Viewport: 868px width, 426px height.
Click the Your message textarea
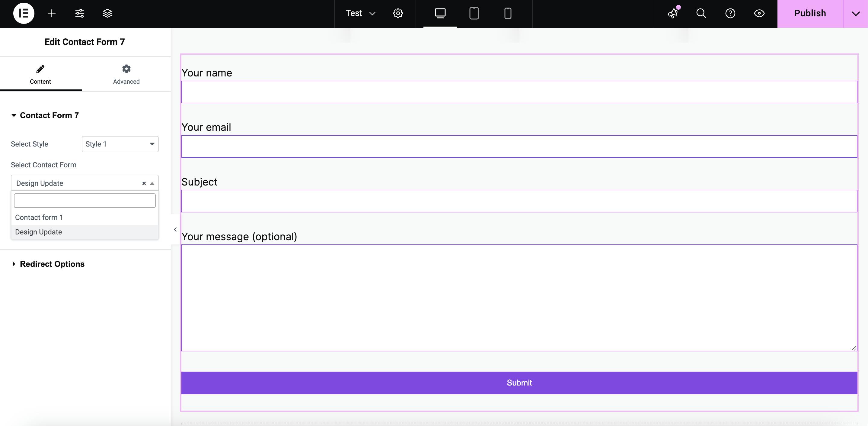[519, 298]
